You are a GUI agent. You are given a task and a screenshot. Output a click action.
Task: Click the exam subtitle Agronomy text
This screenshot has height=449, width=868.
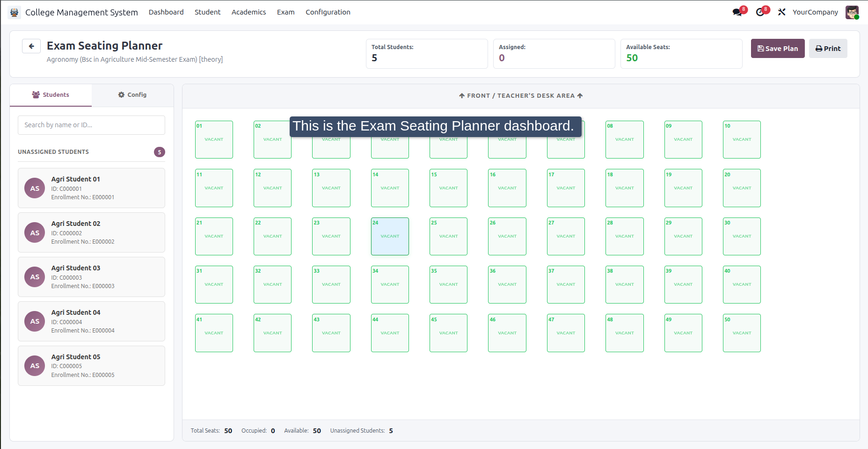point(135,59)
